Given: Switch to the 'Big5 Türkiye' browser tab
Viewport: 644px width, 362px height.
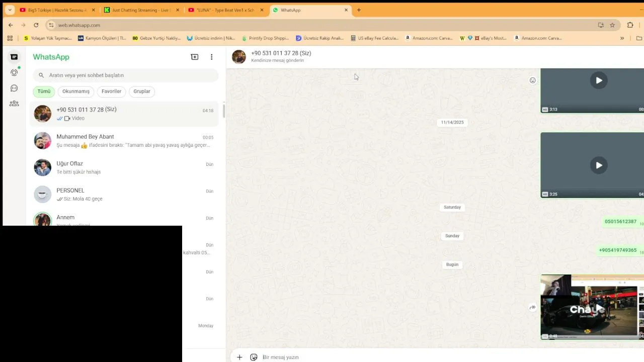Looking at the screenshot, I should (x=57, y=10).
